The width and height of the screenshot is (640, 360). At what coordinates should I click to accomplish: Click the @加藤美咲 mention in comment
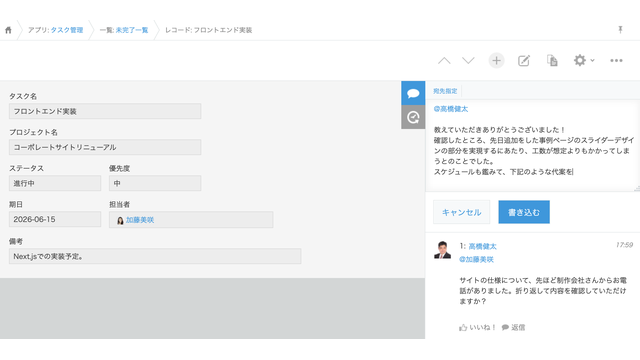pyautogui.click(x=476, y=259)
